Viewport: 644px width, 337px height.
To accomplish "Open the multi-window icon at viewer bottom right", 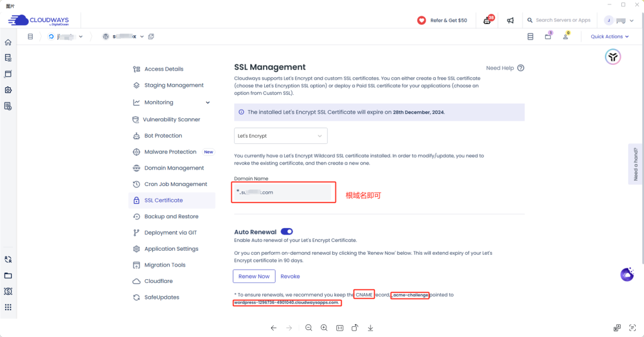I will pos(617,328).
